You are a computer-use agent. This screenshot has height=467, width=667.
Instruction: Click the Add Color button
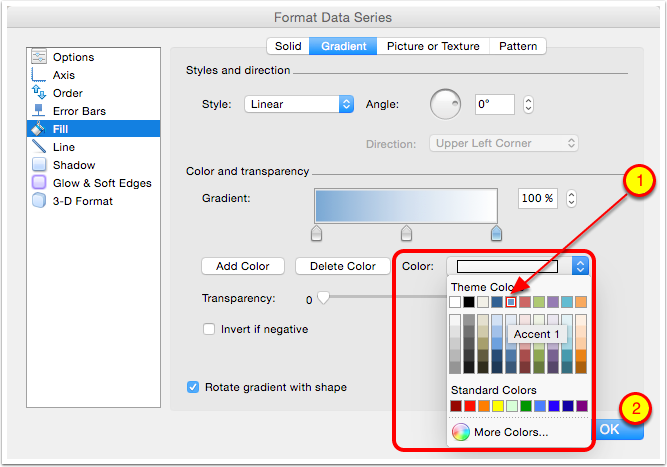point(243,266)
